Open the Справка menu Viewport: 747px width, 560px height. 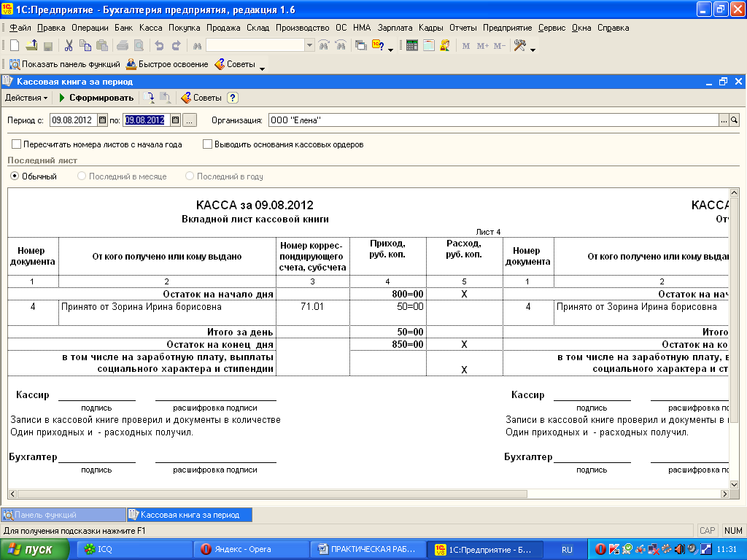click(613, 28)
